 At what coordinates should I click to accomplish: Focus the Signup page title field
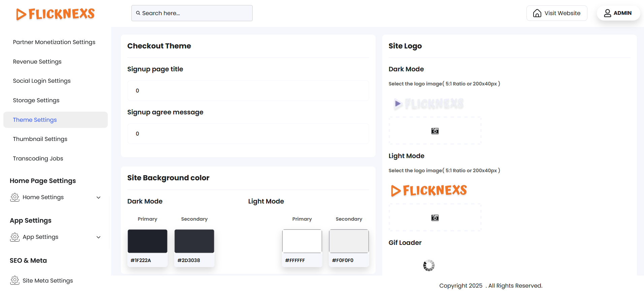point(248,90)
